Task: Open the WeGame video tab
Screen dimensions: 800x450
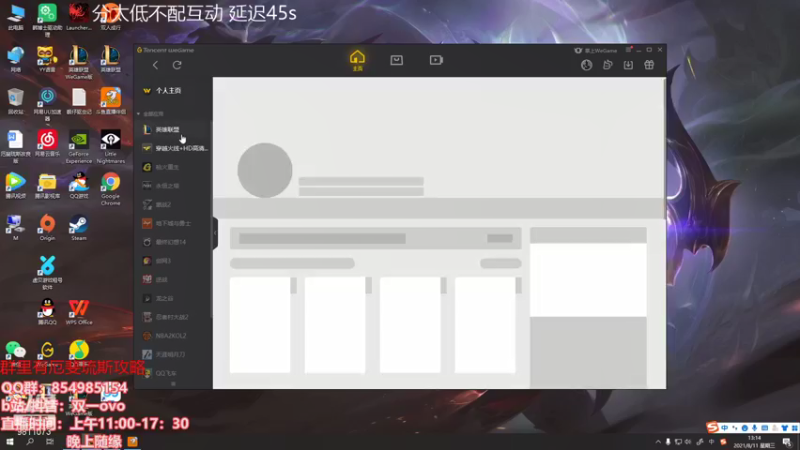Action: pyautogui.click(x=436, y=60)
